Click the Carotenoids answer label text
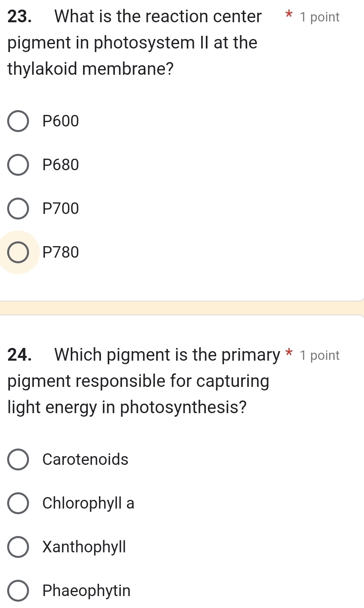 tap(85, 460)
